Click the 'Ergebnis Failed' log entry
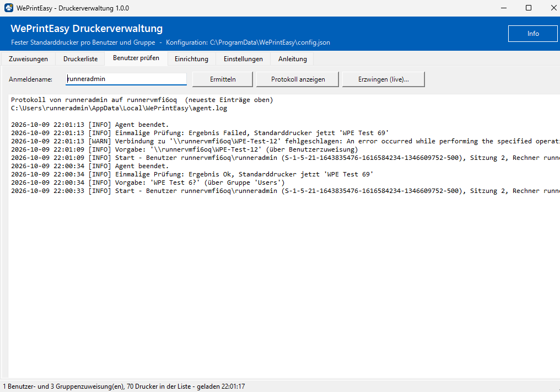The image size is (560, 392). tap(200, 133)
